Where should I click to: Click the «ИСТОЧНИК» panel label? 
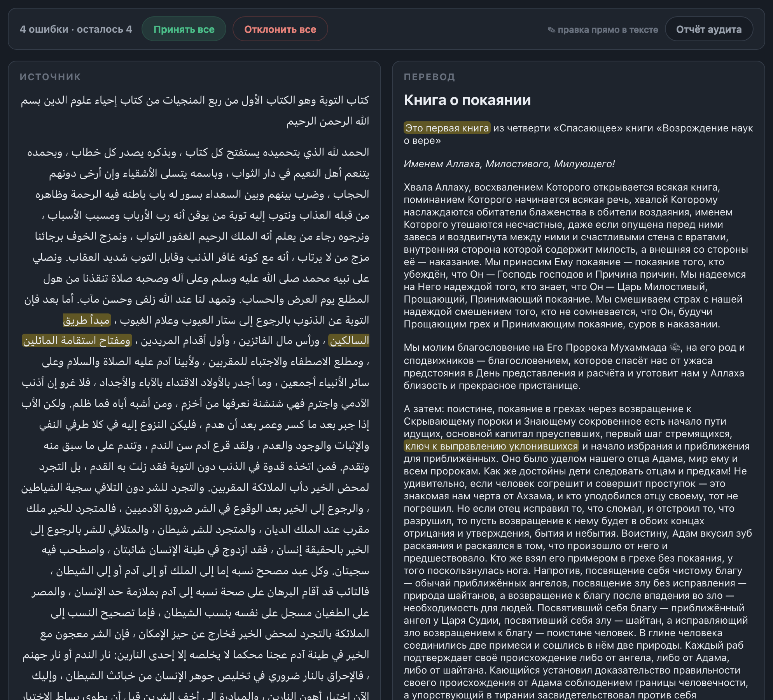pos(50,77)
